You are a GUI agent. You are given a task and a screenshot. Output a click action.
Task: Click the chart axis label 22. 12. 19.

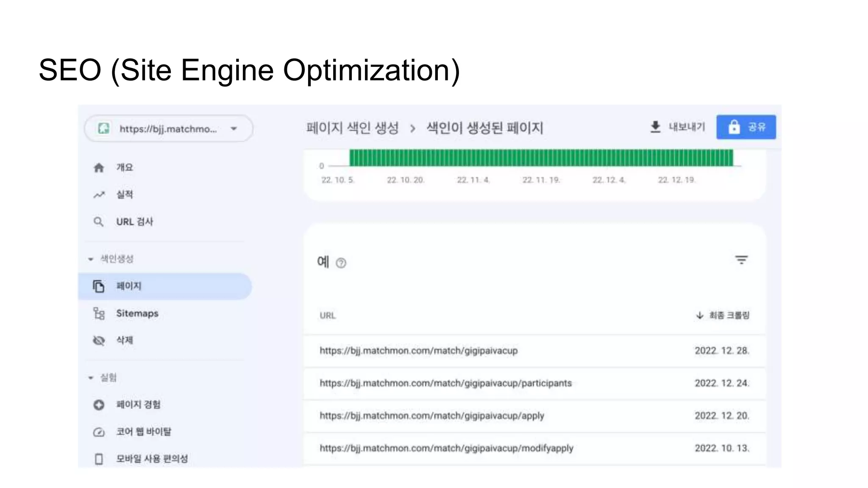pyautogui.click(x=676, y=180)
